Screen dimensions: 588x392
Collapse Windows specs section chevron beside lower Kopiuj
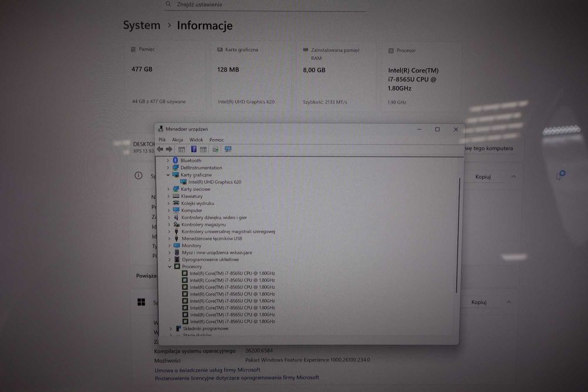click(x=509, y=302)
